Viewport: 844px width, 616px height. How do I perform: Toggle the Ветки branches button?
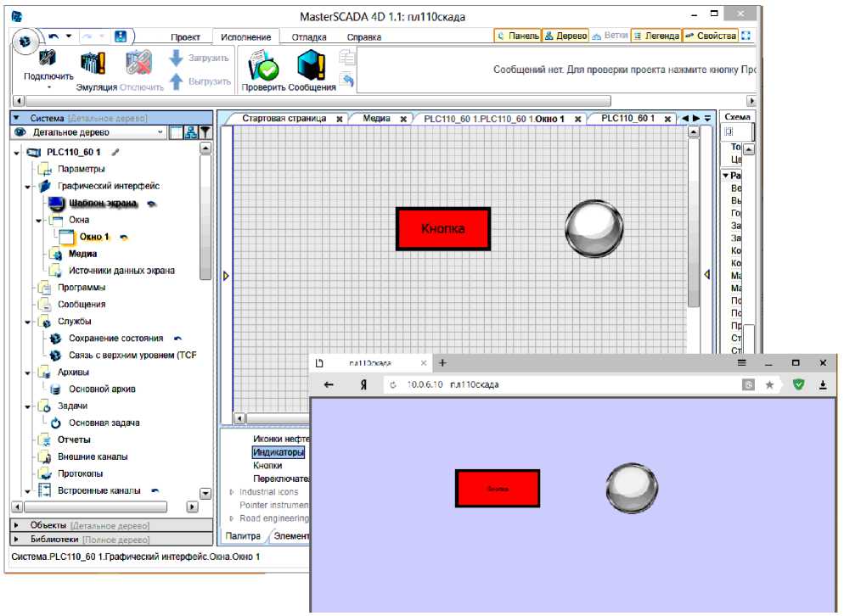coord(610,36)
